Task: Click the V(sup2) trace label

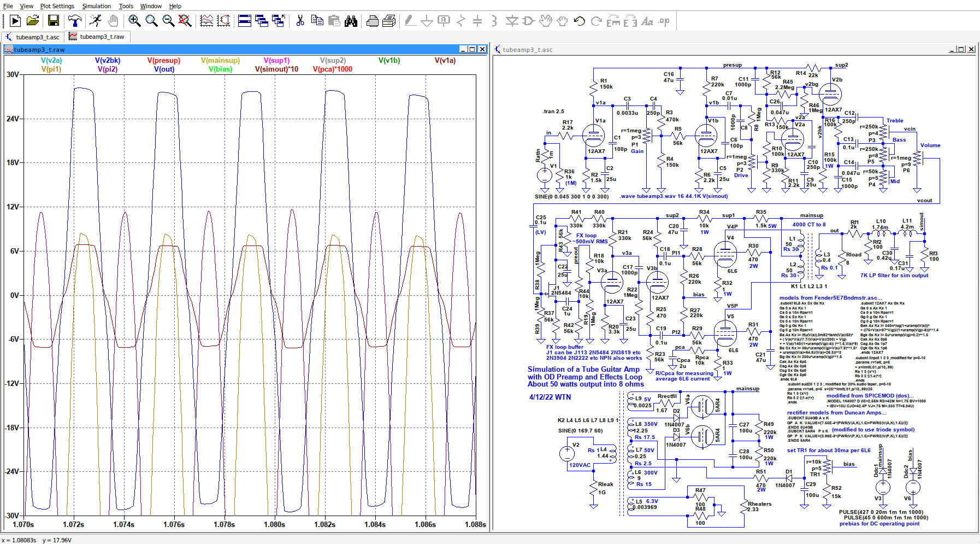Action: (x=333, y=61)
